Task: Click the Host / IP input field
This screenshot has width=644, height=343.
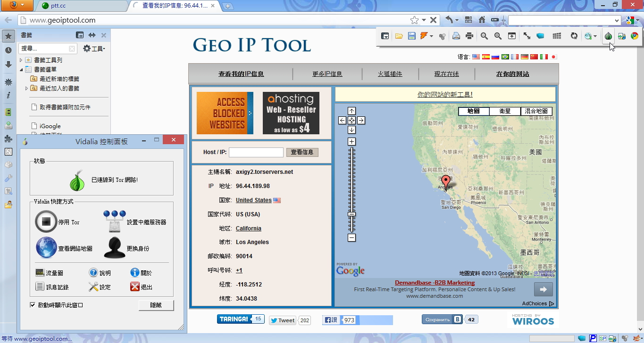Action: pos(256,152)
